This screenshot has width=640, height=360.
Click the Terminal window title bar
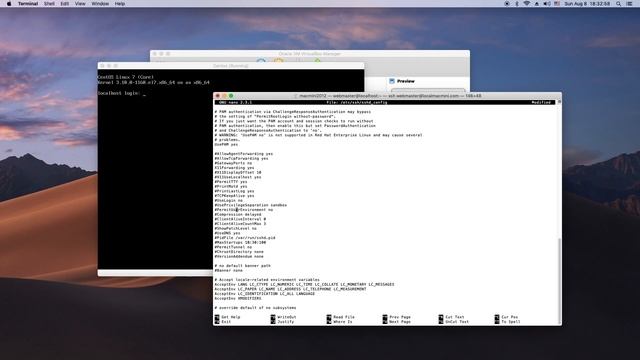click(x=387, y=96)
